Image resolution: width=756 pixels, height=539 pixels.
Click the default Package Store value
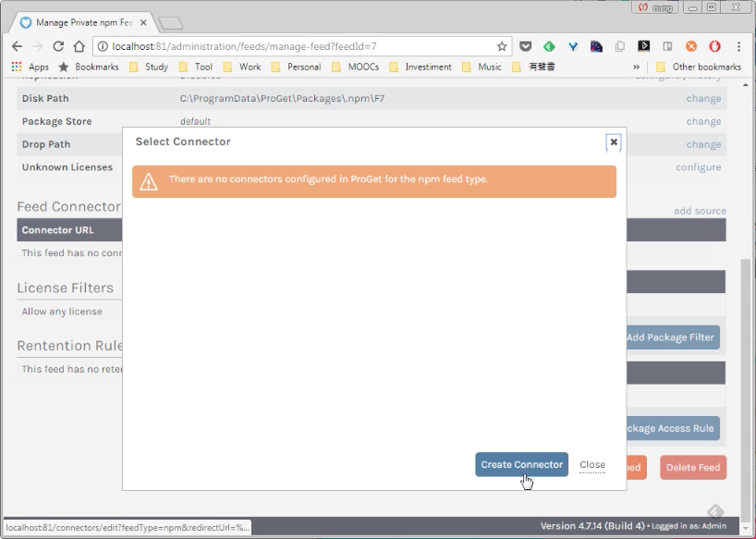[195, 121]
